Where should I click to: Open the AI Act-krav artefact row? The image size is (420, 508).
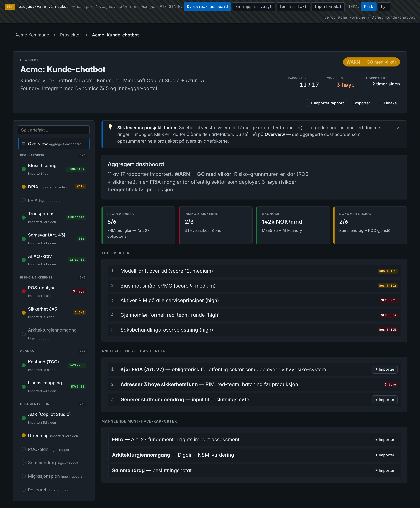(x=54, y=260)
